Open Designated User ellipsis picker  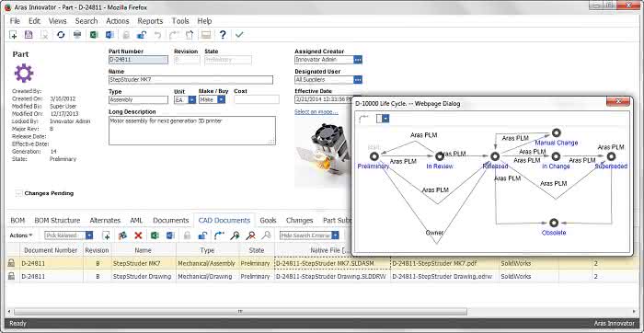358,80
